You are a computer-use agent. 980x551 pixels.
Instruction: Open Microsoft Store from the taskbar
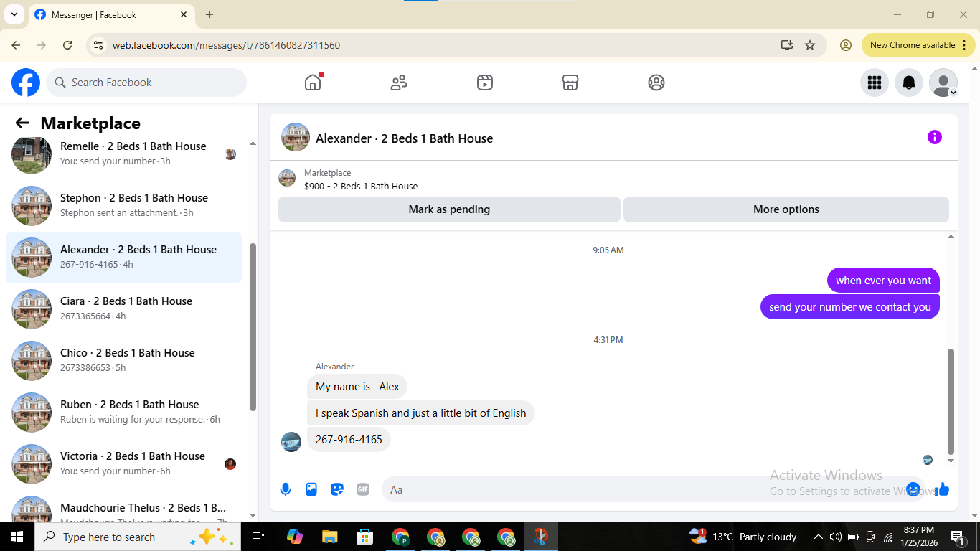tap(365, 537)
